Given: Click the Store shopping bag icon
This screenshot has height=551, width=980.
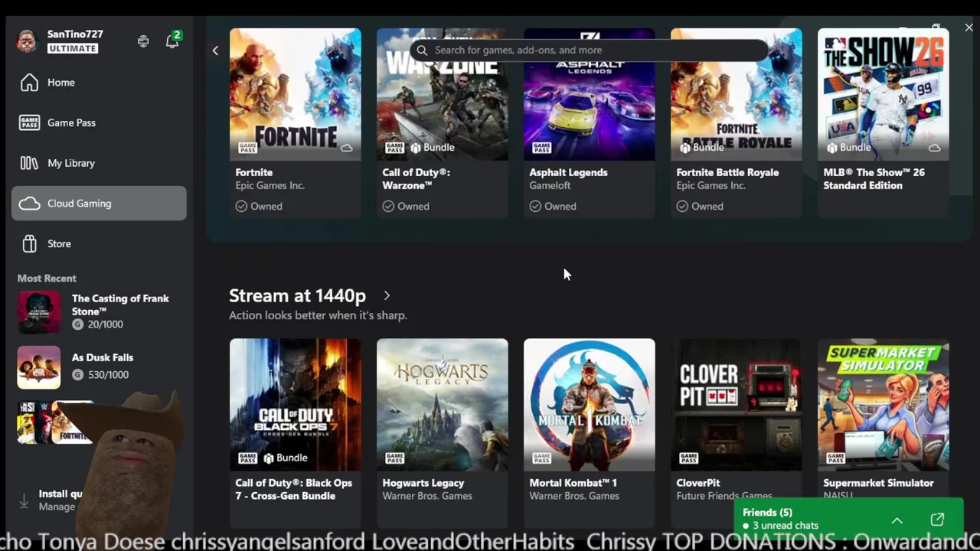Looking at the screenshot, I should (29, 243).
